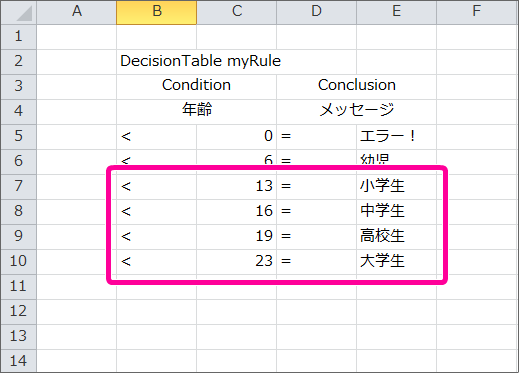519x373 pixels.
Task: Select the 大学生 cell
Action: pos(396,262)
